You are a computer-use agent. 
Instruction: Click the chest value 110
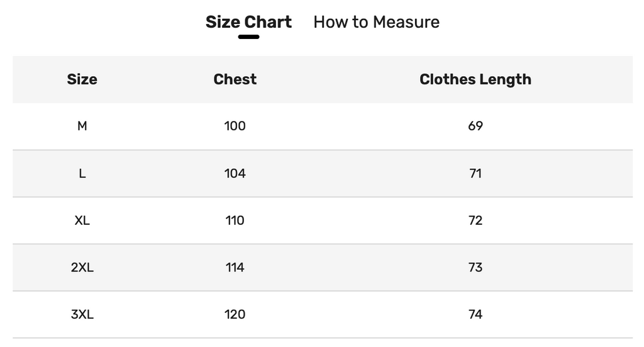pyautogui.click(x=235, y=220)
